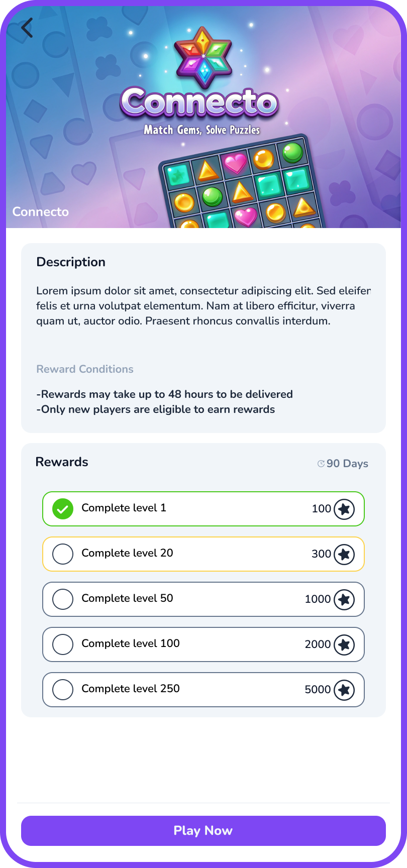Viewport: 407px width, 868px height.
Task: Tap the empty circle beside Complete level 250
Action: (x=62, y=690)
